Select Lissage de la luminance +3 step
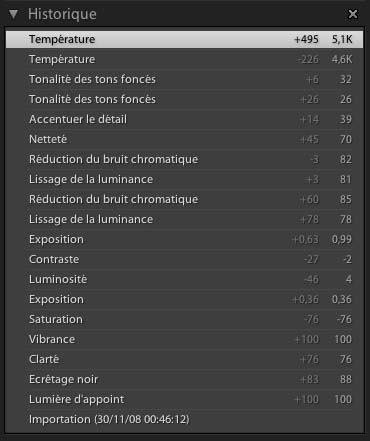This screenshot has height=441, width=370. pyautogui.click(x=185, y=179)
